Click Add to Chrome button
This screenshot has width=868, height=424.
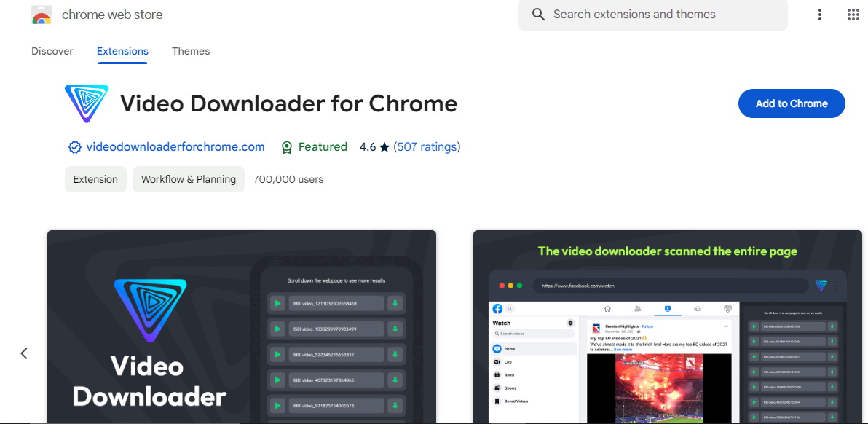[792, 103]
